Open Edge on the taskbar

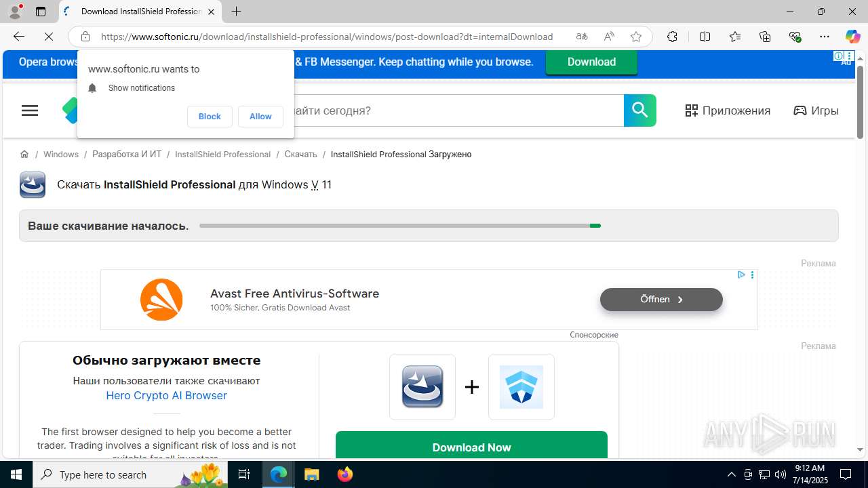point(279,474)
